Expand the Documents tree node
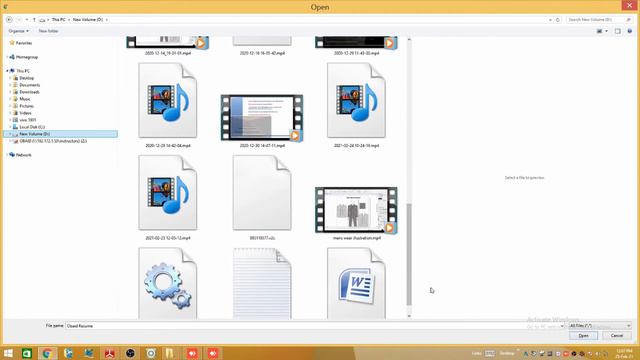This screenshot has width=640, height=360. [11, 85]
